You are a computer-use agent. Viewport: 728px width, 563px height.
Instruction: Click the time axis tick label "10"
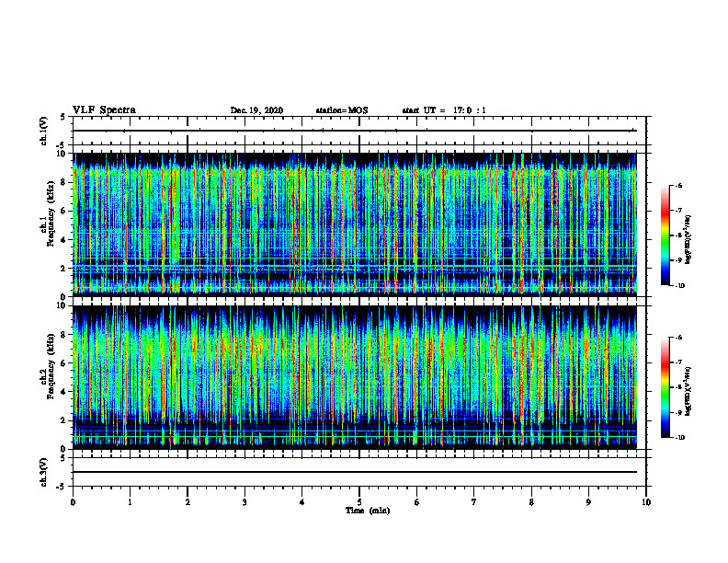click(x=646, y=502)
